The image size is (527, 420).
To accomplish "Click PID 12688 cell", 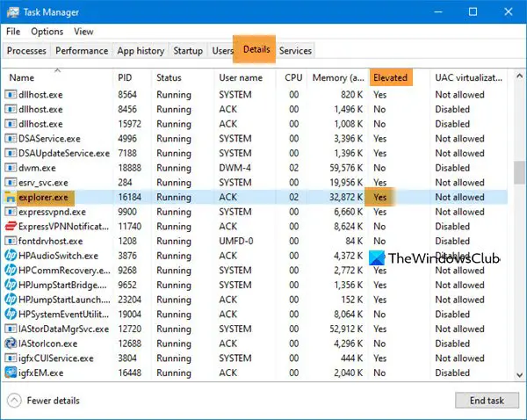I will pos(129,344).
